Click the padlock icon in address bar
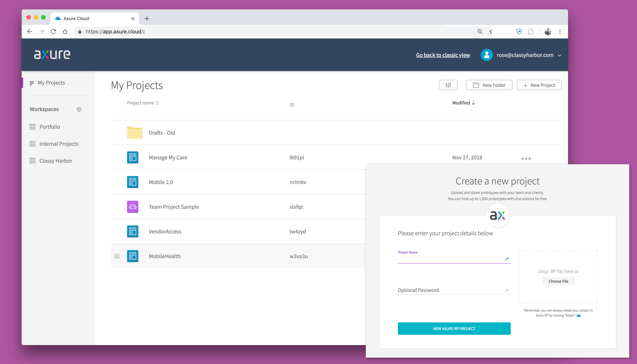This screenshot has height=364, width=637. (x=80, y=31)
